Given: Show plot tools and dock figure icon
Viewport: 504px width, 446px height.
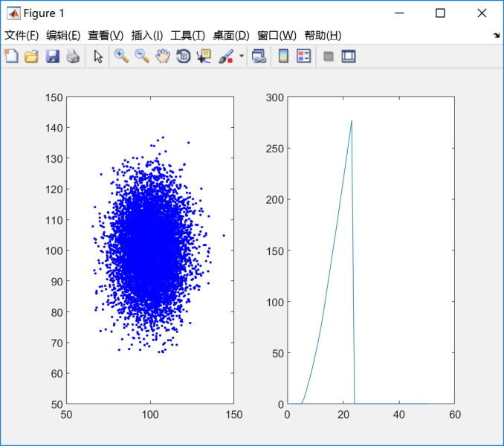Looking at the screenshot, I should (x=349, y=56).
